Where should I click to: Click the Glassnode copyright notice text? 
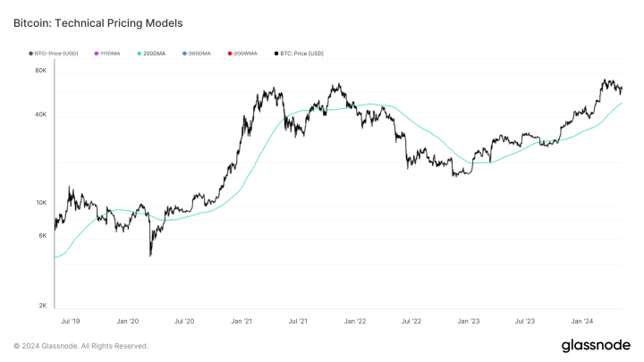point(80,346)
